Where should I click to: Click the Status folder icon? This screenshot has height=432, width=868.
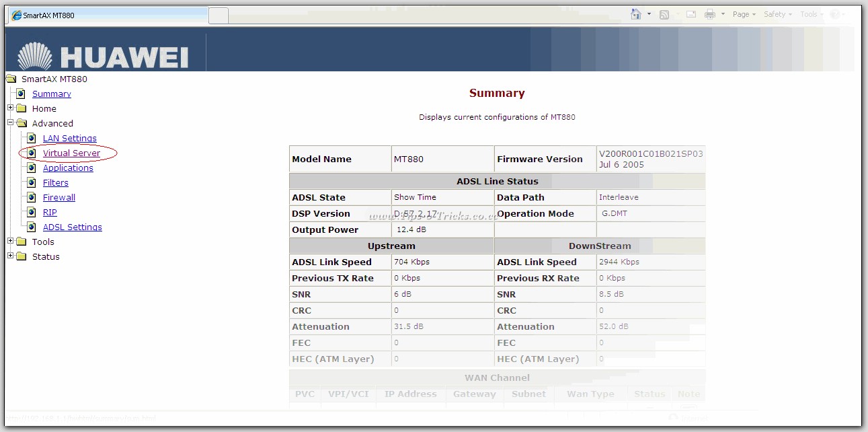click(x=22, y=256)
